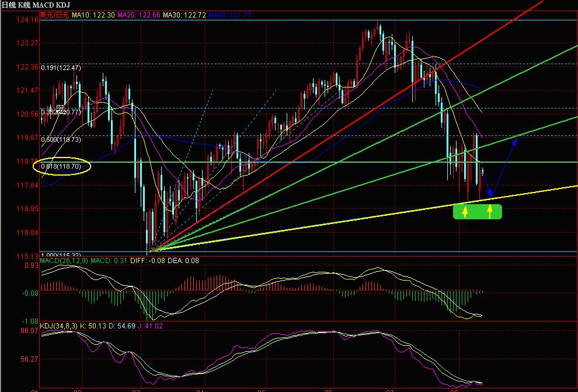Click the MA30: 122.72 moving average readout
Image resolution: width=578 pixels, height=392 pixels.
(184, 15)
